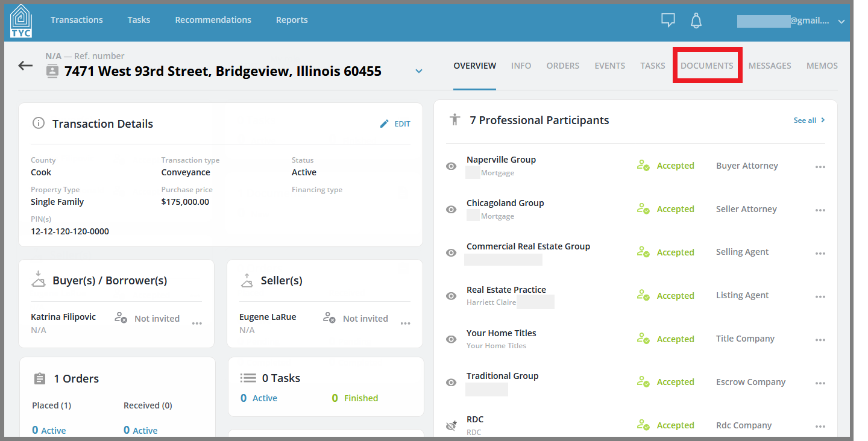Go back using the left arrow
This screenshot has height=441, width=868.
(25, 65)
